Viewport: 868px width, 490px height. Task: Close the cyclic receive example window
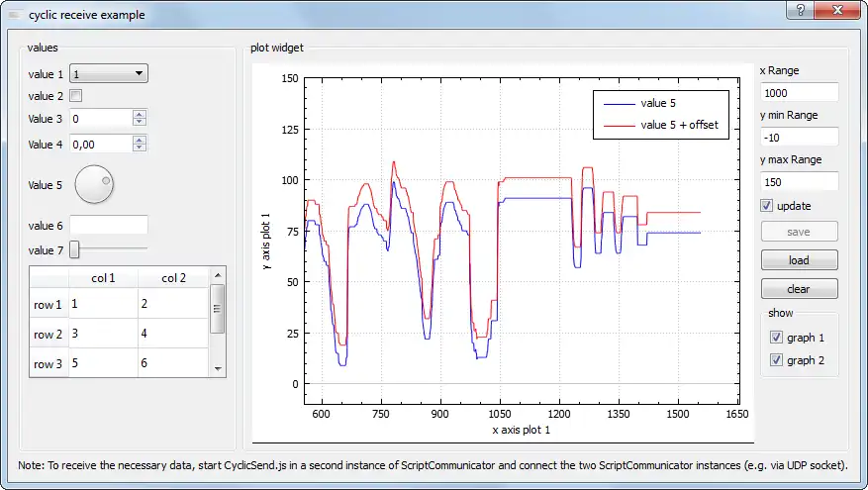pos(837,10)
